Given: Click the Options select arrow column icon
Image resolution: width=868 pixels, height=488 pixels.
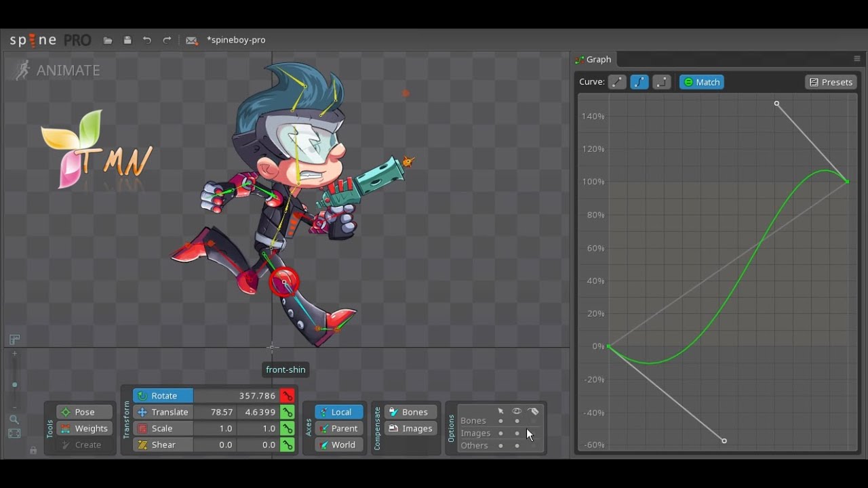Looking at the screenshot, I should point(500,411).
